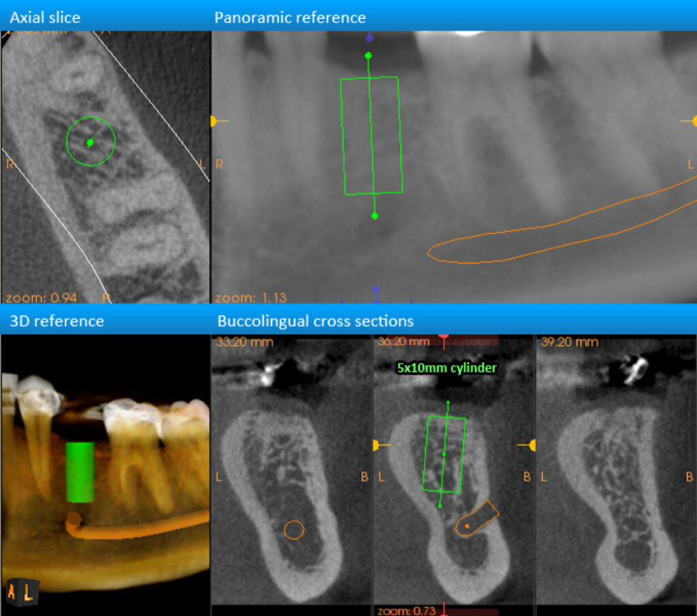Click the "39.20 mm" section label

pyautogui.click(x=570, y=342)
